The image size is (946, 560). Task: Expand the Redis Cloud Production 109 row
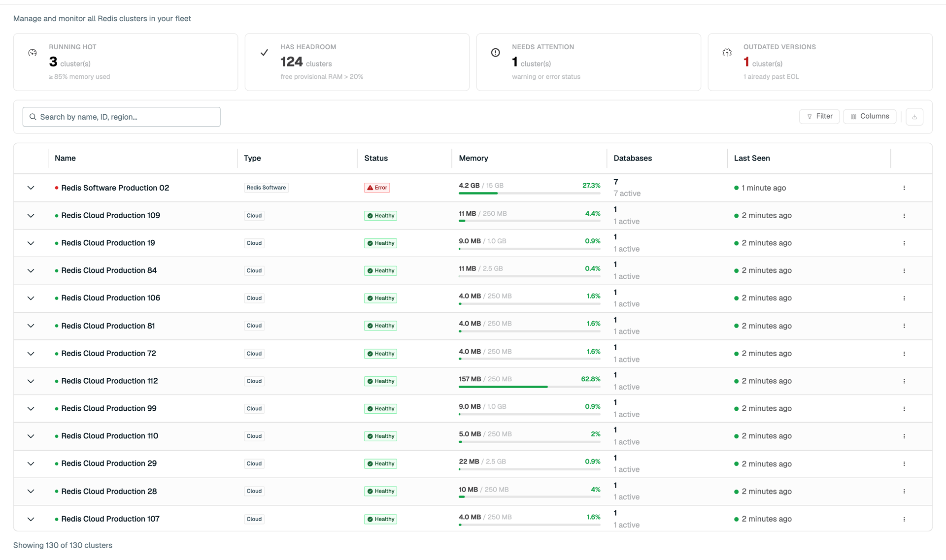pos(31,216)
